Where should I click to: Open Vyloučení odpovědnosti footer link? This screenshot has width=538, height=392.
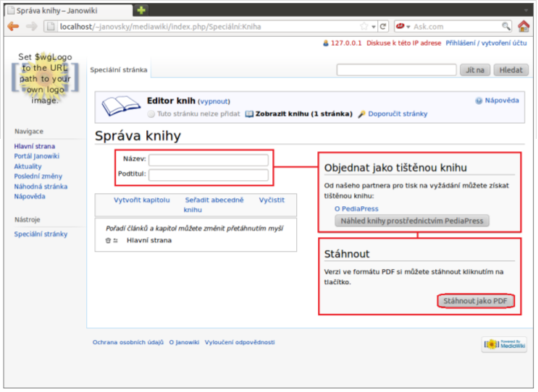pyautogui.click(x=240, y=342)
